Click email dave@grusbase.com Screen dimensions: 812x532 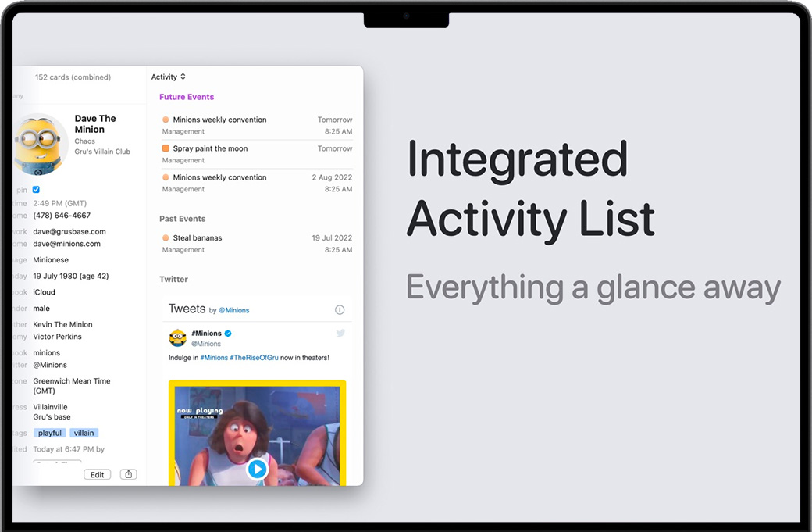point(69,231)
